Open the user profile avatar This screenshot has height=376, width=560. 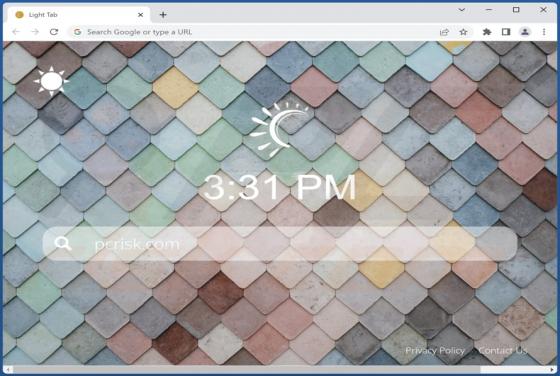pyautogui.click(x=525, y=32)
